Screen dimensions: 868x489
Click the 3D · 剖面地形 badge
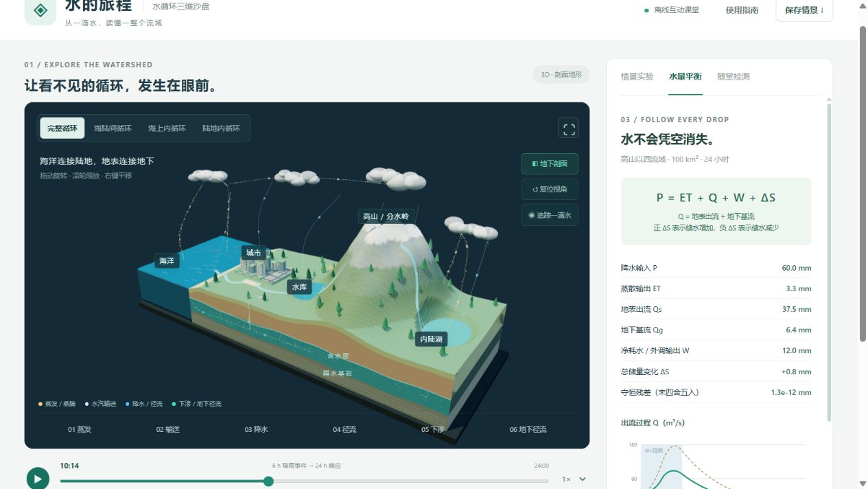pos(561,74)
